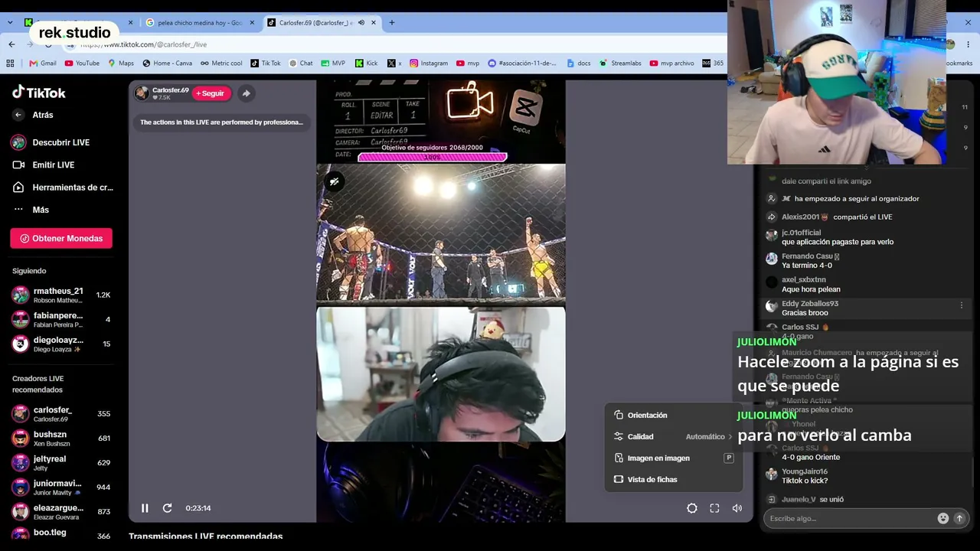Screen dimensions: 980x551
Task: Switch to the 'pelea chicho medina hoy' tab
Action: pos(199,23)
